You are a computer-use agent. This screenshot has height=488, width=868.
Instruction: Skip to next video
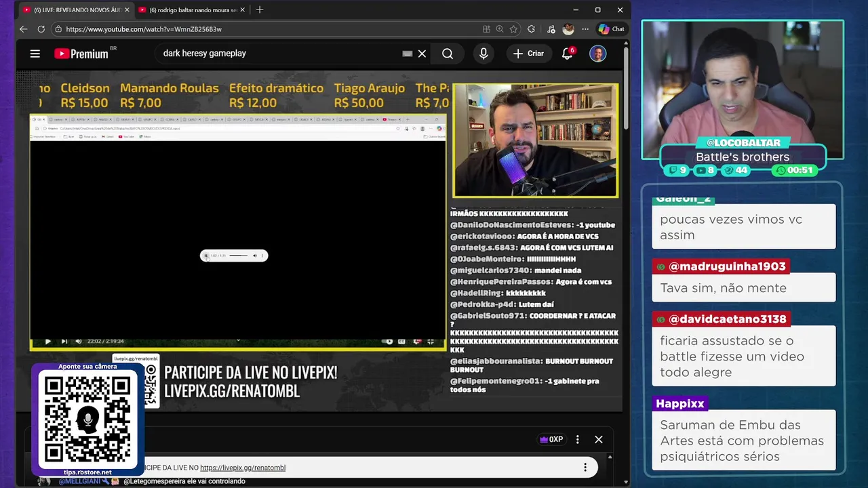tap(64, 341)
